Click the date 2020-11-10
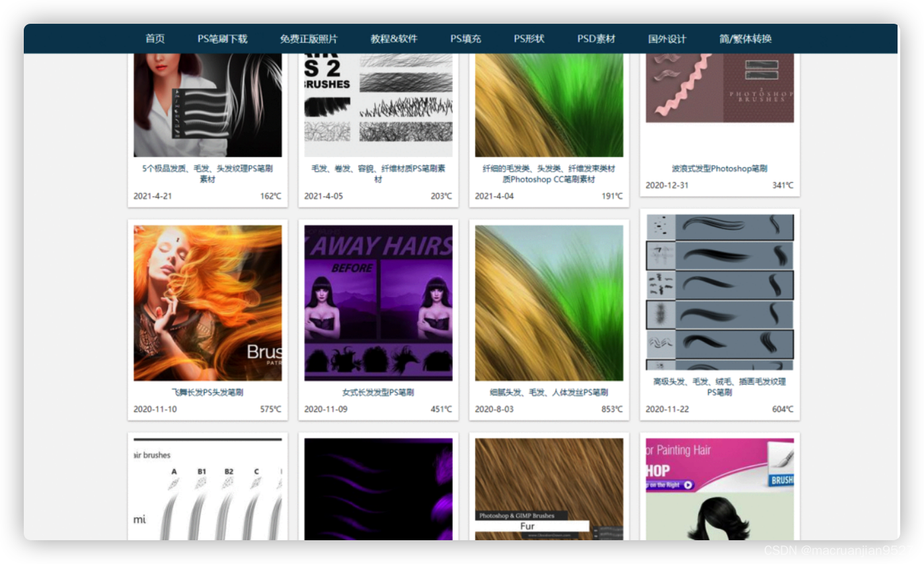924x564 pixels. [155, 409]
